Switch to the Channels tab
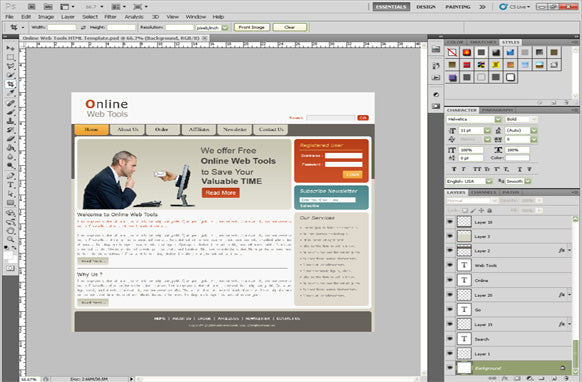 pos(483,192)
